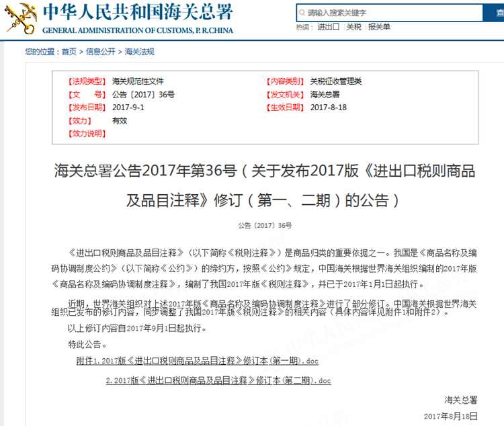Download attachment 1 修订本(第一期).doc

click(197, 361)
